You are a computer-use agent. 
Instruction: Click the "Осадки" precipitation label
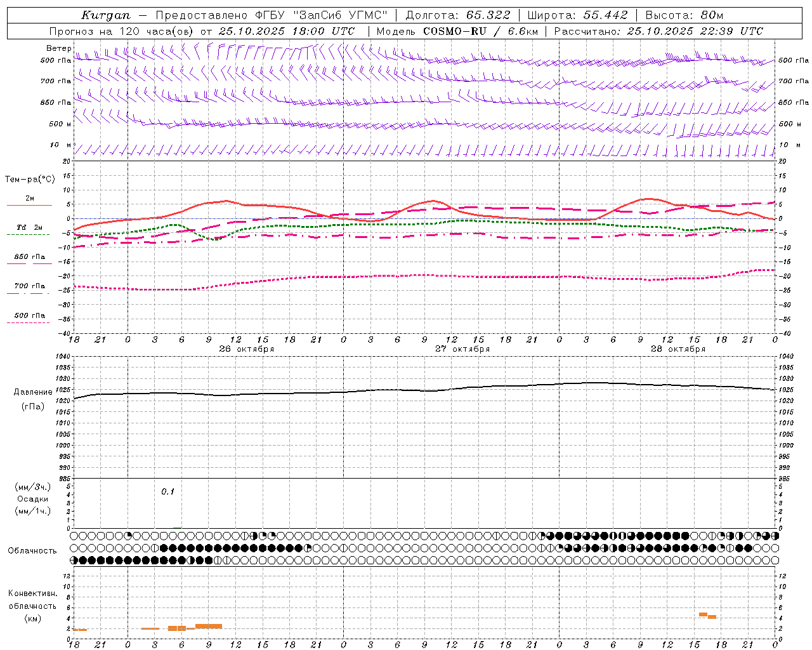click(33, 499)
